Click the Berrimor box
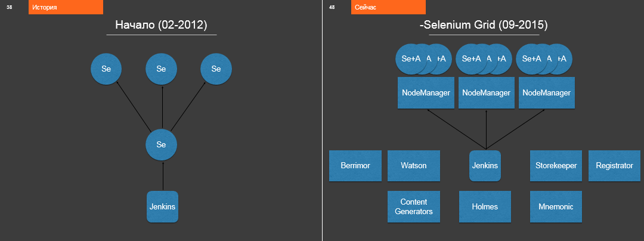 (355, 165)
